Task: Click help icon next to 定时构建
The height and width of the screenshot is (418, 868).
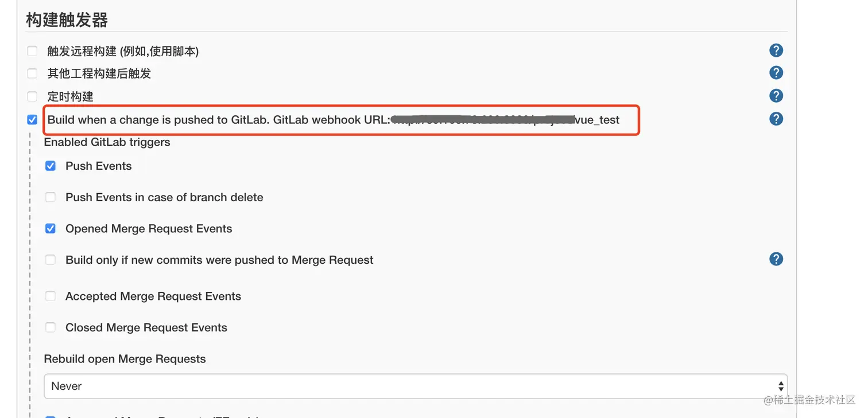Action: pyautogui.click(x=776, y=96)
